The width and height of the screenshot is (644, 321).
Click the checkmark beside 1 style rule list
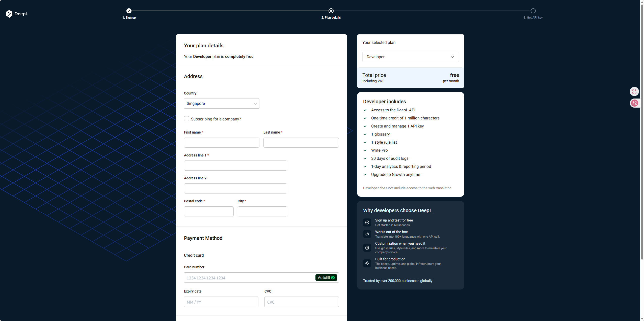(365, 142)
